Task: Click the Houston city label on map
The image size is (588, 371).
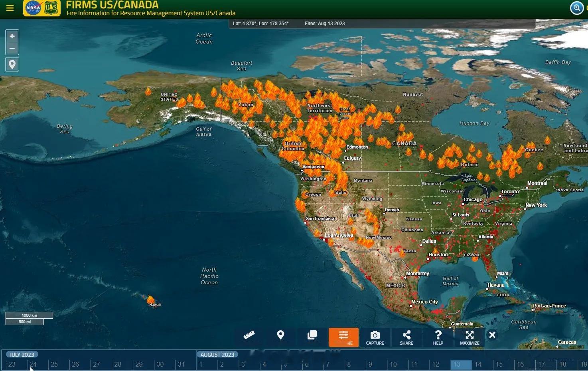Action: [438, 255]
